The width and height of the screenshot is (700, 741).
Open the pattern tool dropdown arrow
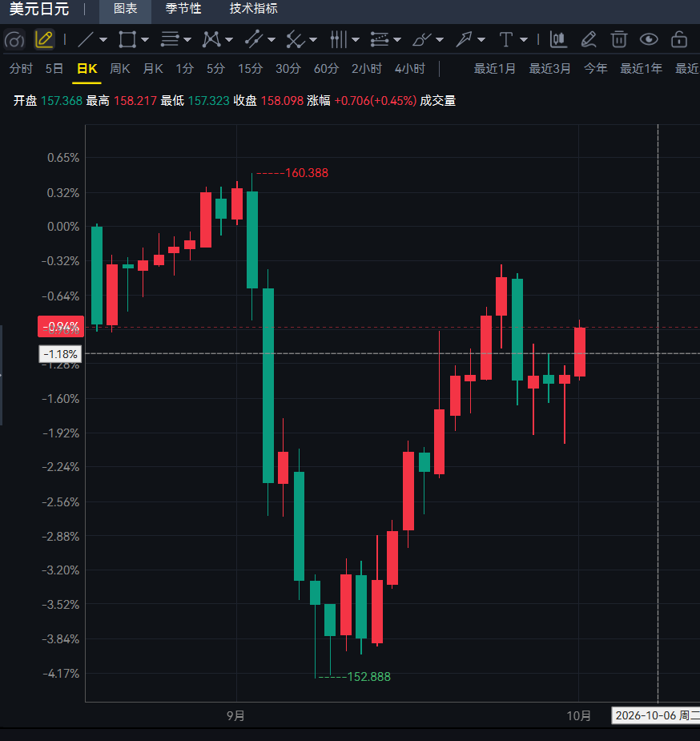(x=229, y=40)
